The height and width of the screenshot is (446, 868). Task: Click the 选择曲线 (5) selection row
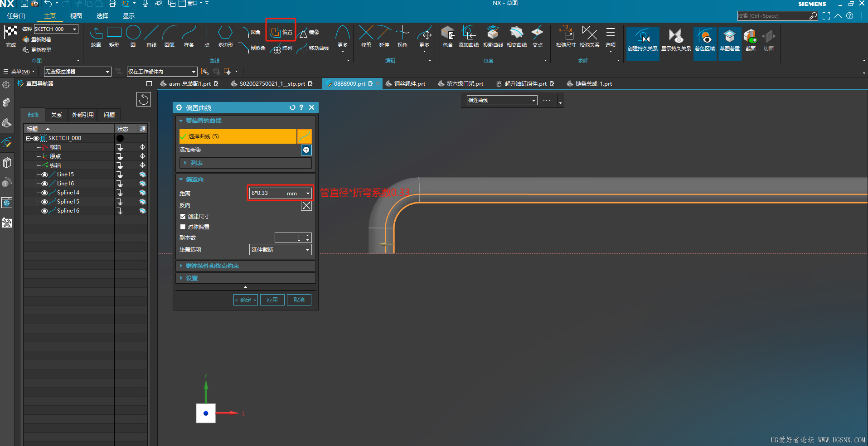point(238,136)
